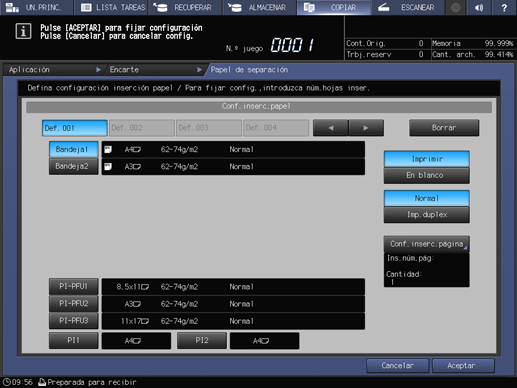The image size is (517, 388).
Task: Click the paper icon in Bandeja1 row
Action: click(108, 149)
